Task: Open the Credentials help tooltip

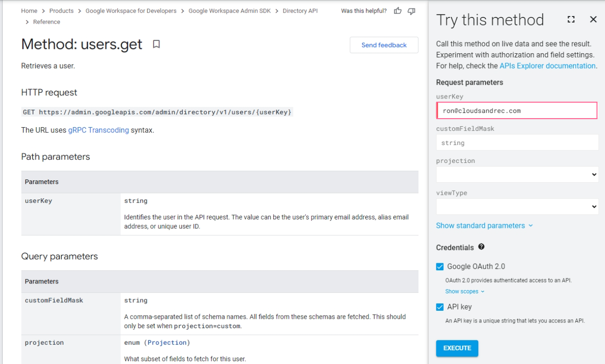Action: (x=481, y=247)
